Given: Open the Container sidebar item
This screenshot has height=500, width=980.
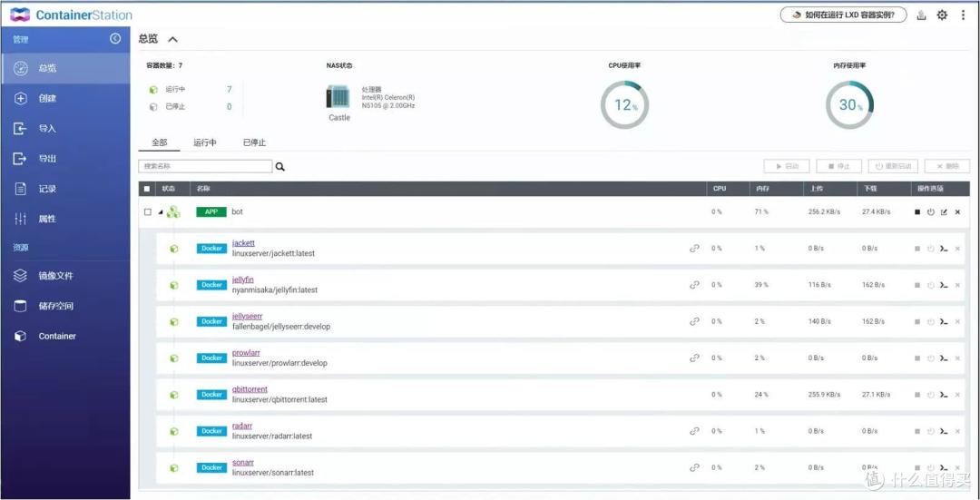Looking at the screenshot, I should (x=65, y=336).
